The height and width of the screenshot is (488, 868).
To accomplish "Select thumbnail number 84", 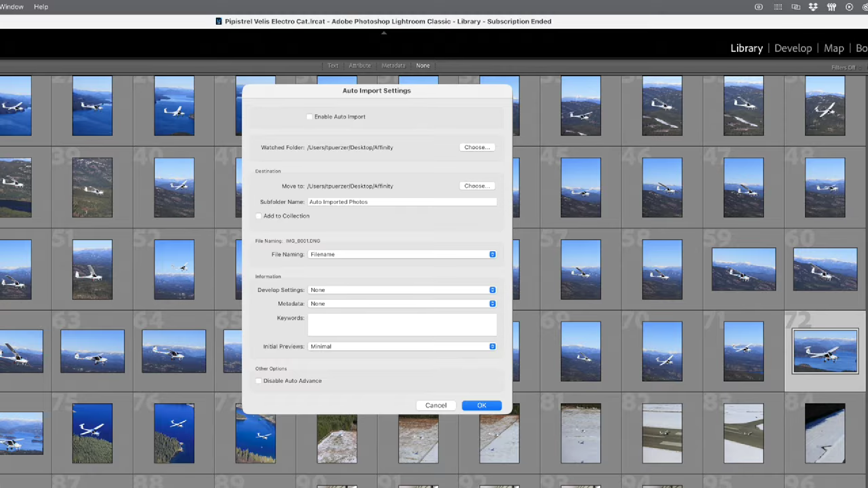I will coord(825,433).
